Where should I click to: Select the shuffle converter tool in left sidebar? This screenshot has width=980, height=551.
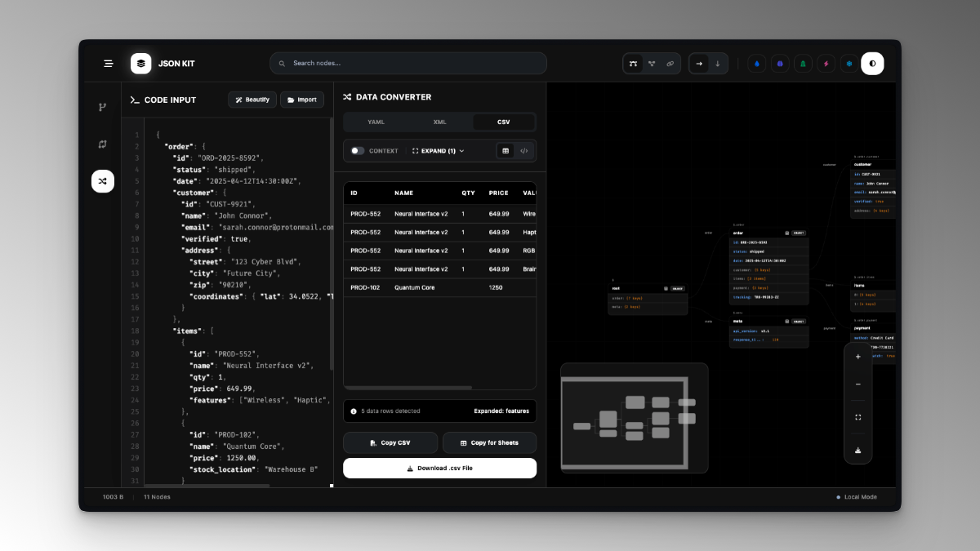click(x=103, y=181)
